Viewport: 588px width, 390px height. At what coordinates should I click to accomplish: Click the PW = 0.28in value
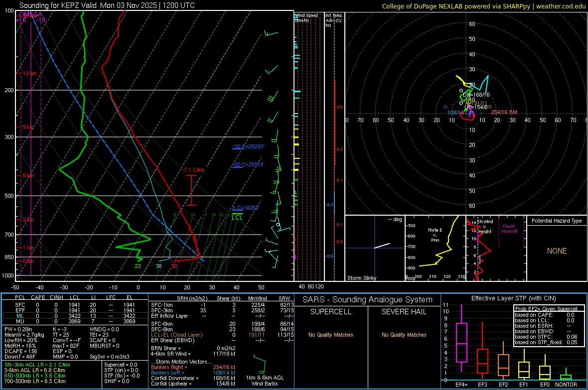[18, 329]
